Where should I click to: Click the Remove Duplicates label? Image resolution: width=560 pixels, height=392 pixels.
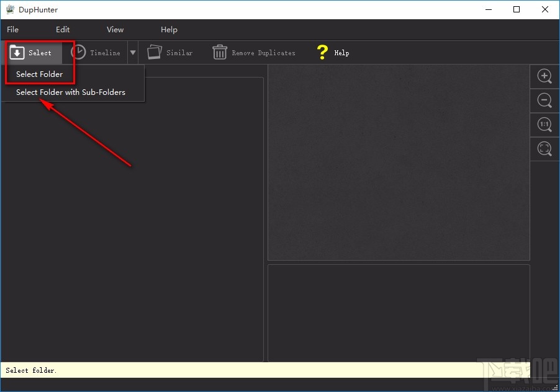(x=264, y=53)
